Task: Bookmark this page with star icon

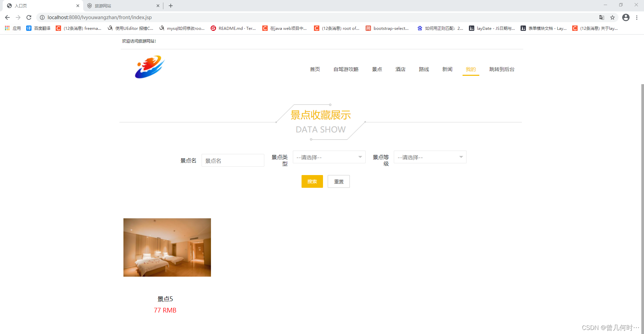Action: [x=612, y=17]
